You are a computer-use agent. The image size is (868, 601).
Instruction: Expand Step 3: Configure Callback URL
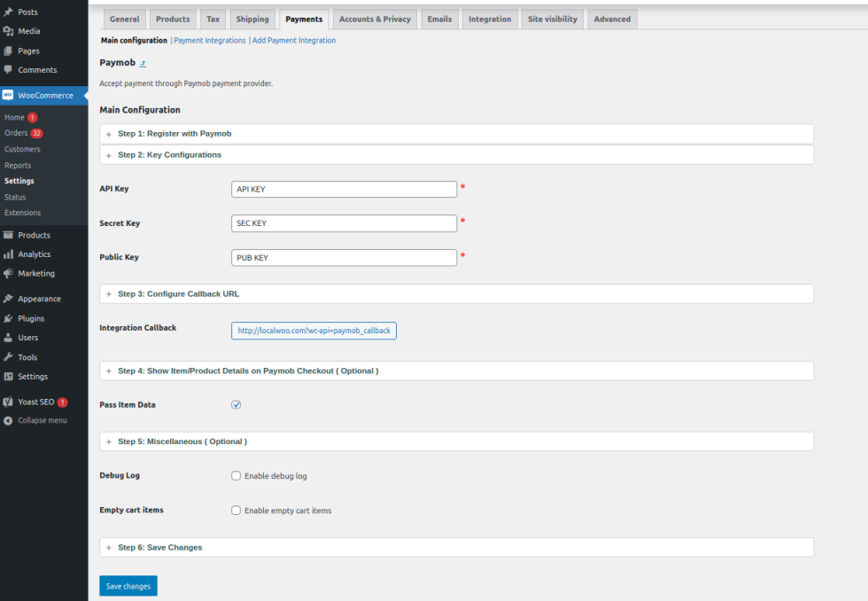click(x=109, y=294)
